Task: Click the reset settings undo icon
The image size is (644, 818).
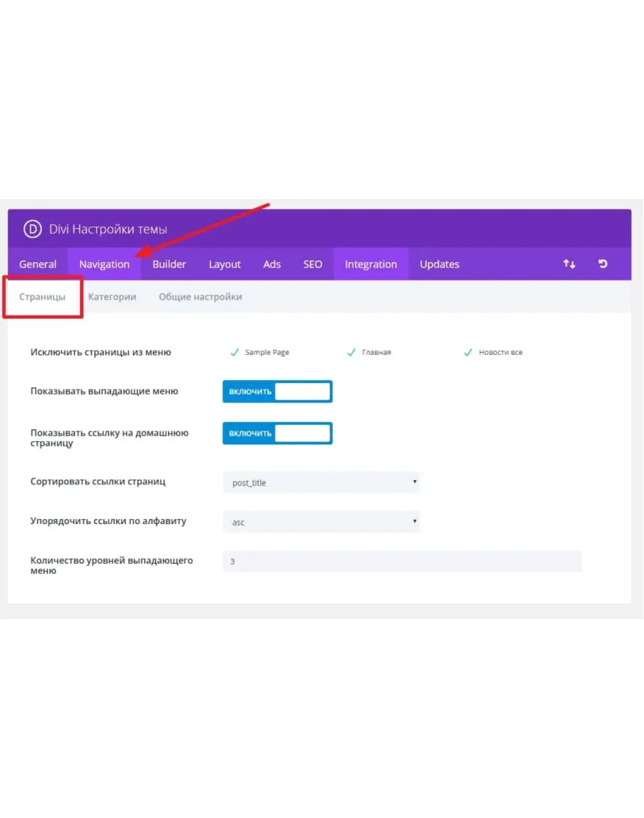Action: point(603,264)
